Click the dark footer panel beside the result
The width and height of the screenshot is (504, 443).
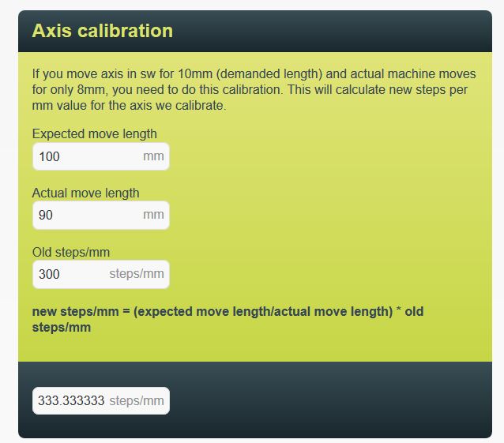click(332, 400)
